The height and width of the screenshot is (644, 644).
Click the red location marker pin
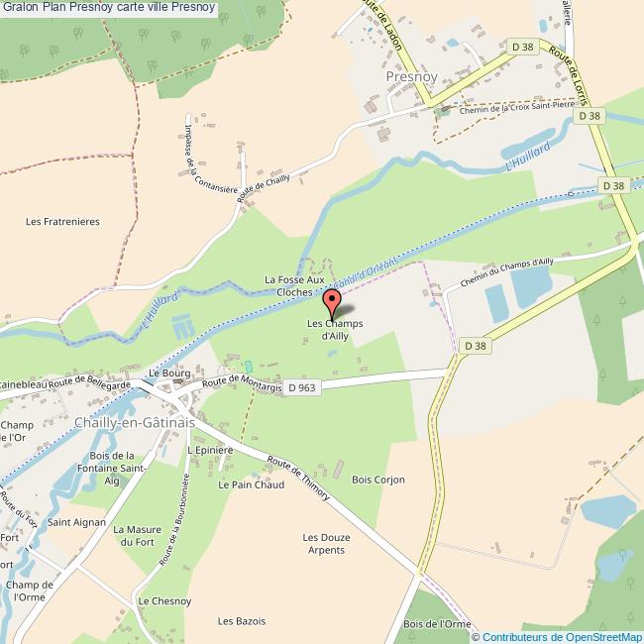click(x=332, y=304)
